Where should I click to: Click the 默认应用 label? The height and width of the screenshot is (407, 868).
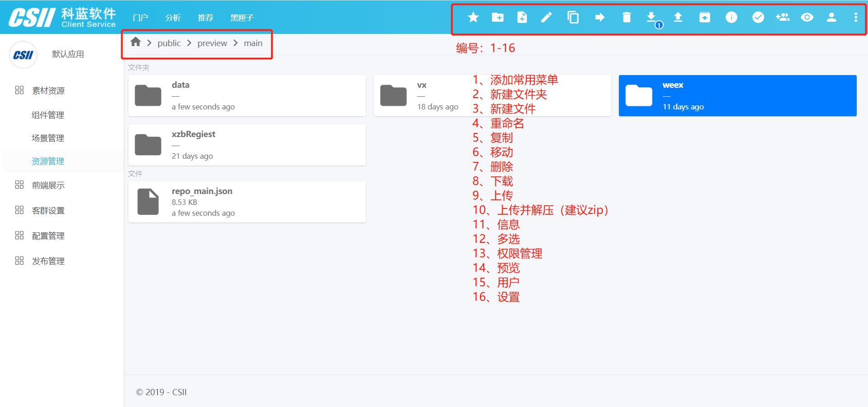pos(68,54)
